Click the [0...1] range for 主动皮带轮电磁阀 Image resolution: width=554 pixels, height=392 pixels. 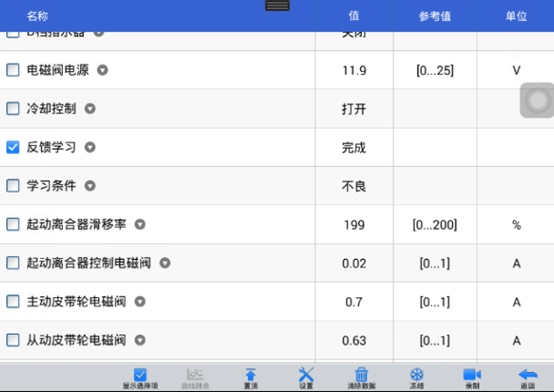point(435,302)
